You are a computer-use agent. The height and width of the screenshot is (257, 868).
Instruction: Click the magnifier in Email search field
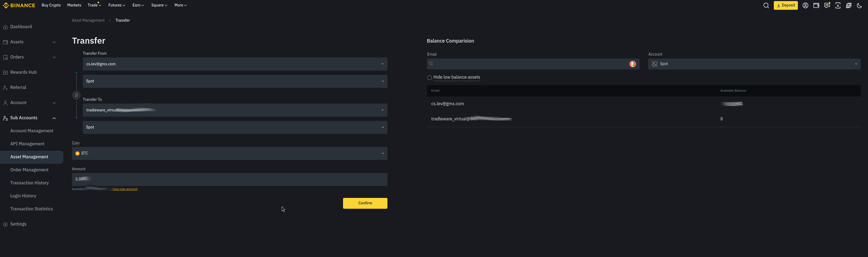431,64
